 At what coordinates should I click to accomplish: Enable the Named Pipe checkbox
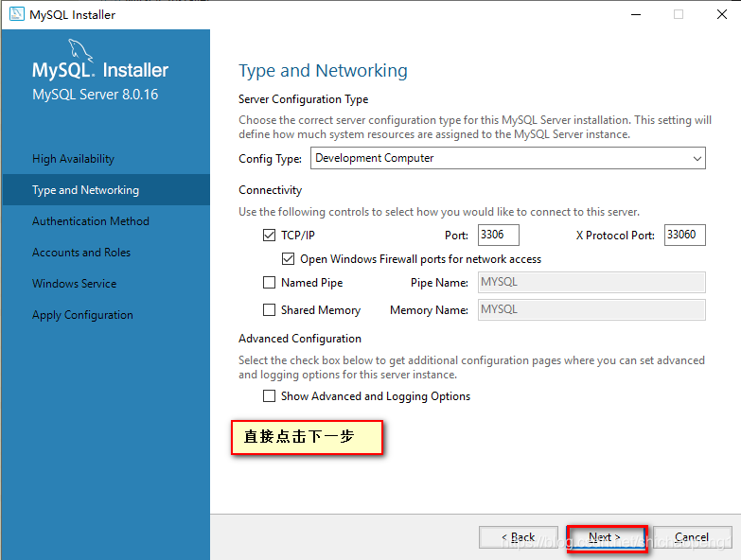tap(269, 282)
